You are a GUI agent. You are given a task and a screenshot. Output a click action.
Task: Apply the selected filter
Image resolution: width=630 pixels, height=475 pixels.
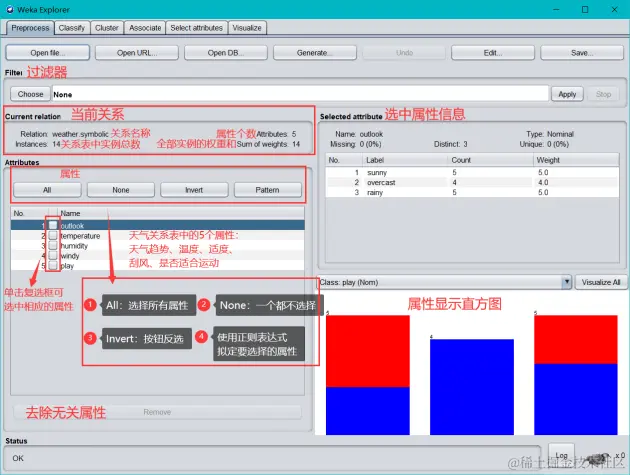(567, 94)
